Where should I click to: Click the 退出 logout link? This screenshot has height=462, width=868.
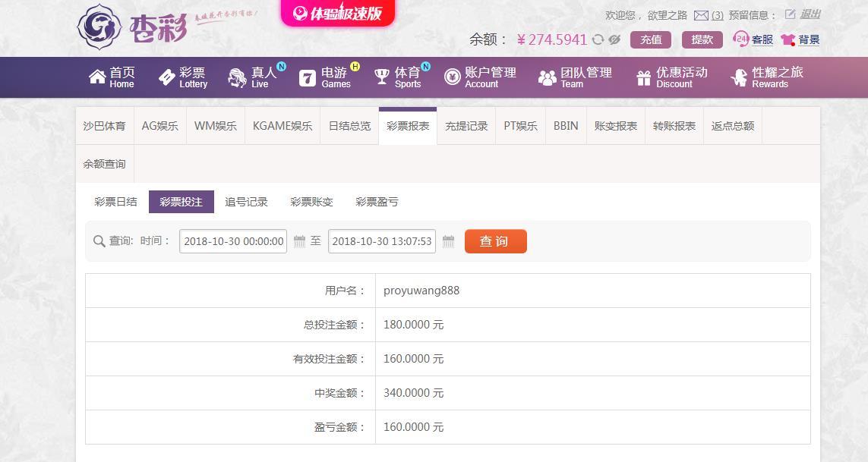click(810, 14)
